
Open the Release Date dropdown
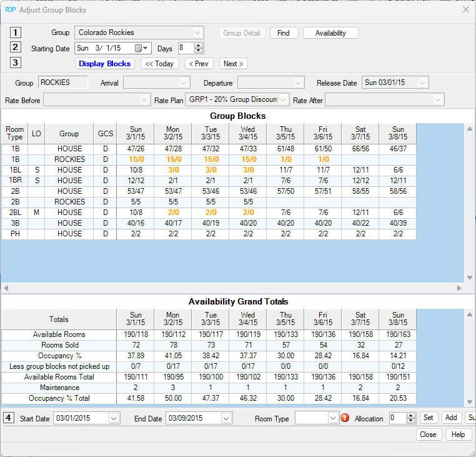click(422, 83)
